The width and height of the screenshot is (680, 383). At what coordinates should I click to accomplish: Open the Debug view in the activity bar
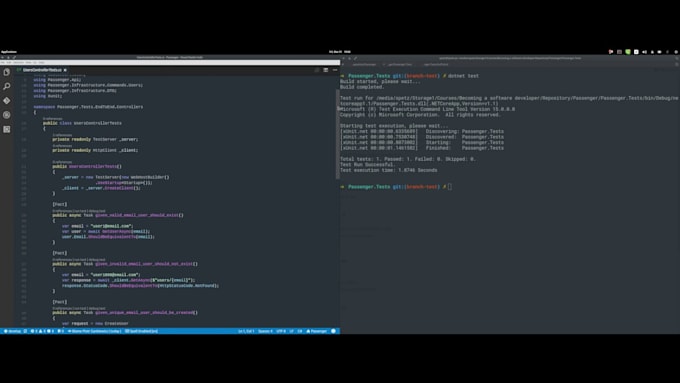[x=7, y=115]
